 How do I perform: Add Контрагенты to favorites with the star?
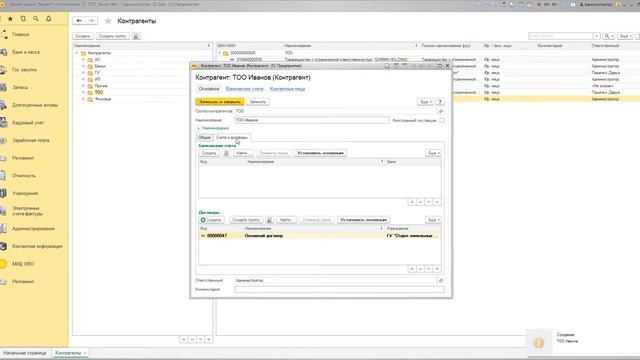108,21
